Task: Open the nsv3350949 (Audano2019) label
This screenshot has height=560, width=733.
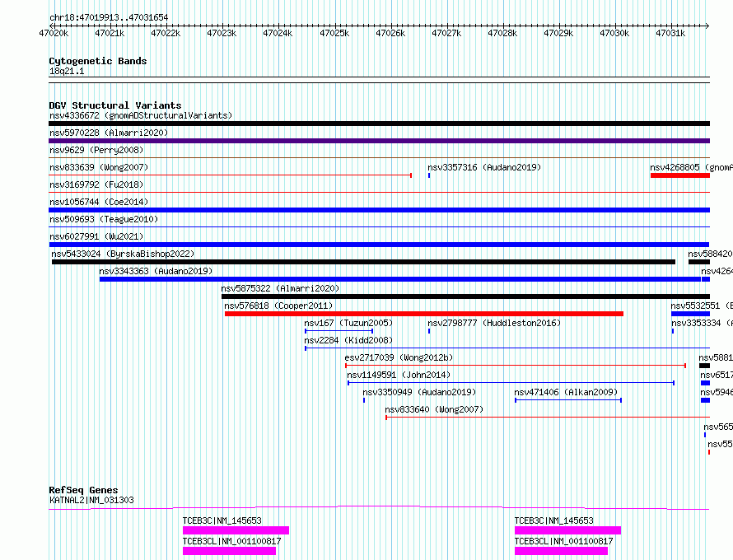Action: coord(419,392)
